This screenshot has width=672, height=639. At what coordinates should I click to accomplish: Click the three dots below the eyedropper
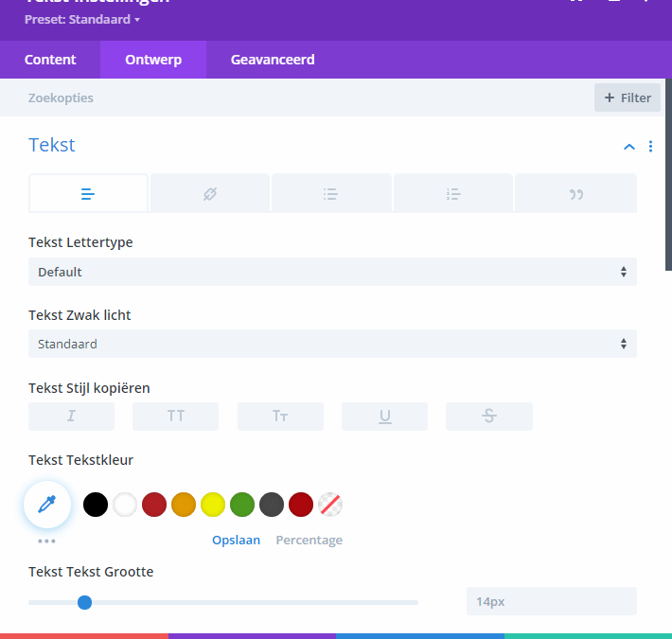[47, 541]
